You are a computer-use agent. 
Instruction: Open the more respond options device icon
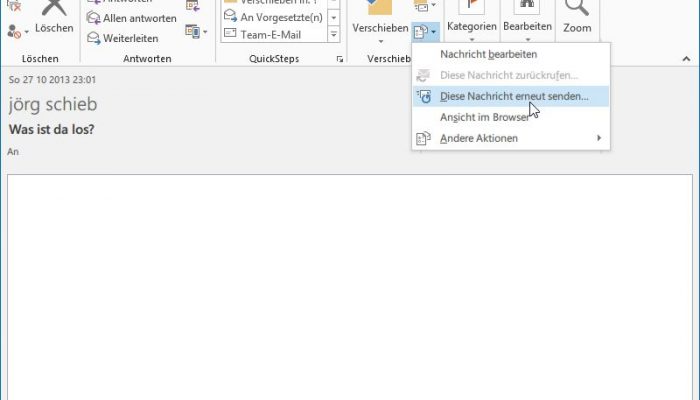point(196,32)
